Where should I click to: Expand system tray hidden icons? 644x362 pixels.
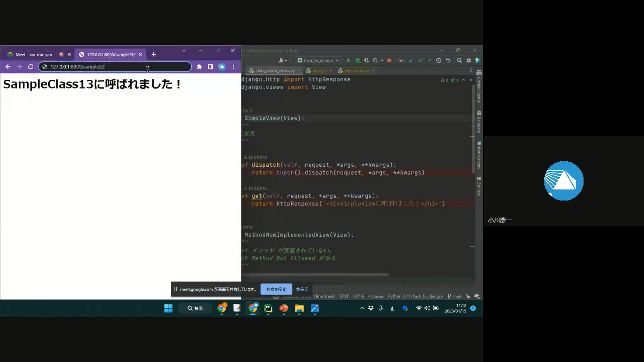(x=362, y=308)
